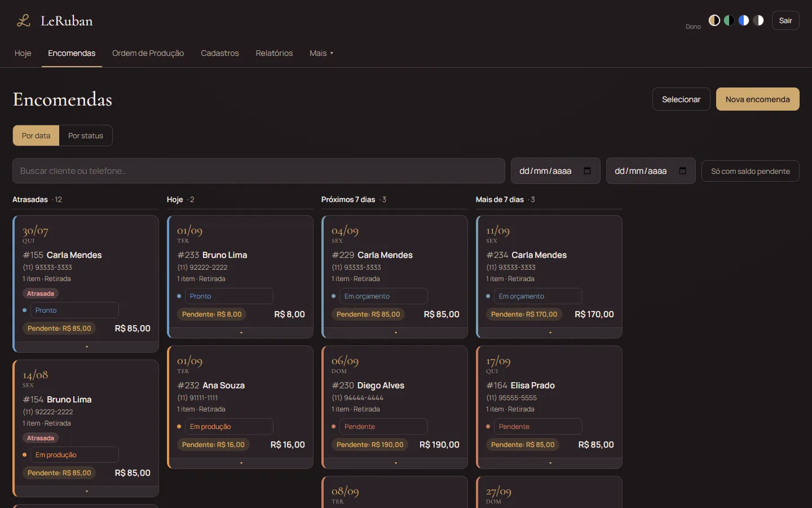
Task: Open the Mais dropdown menu
Action: 321,53
